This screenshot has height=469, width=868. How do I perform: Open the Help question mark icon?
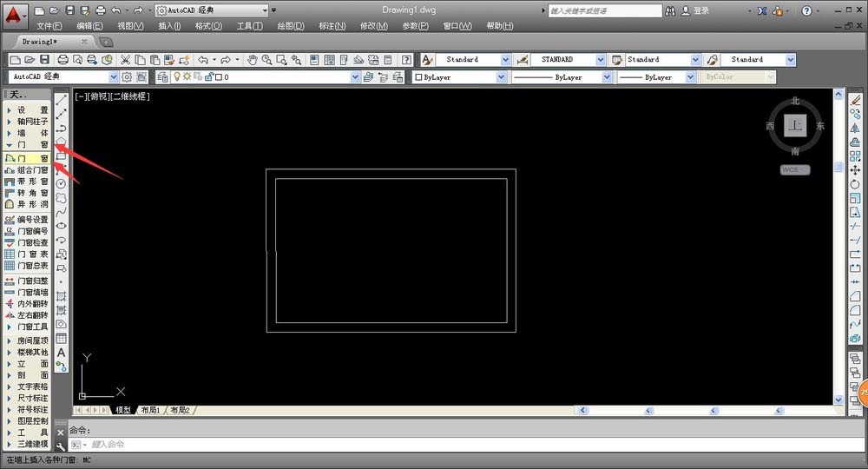(x=407, y=60)
